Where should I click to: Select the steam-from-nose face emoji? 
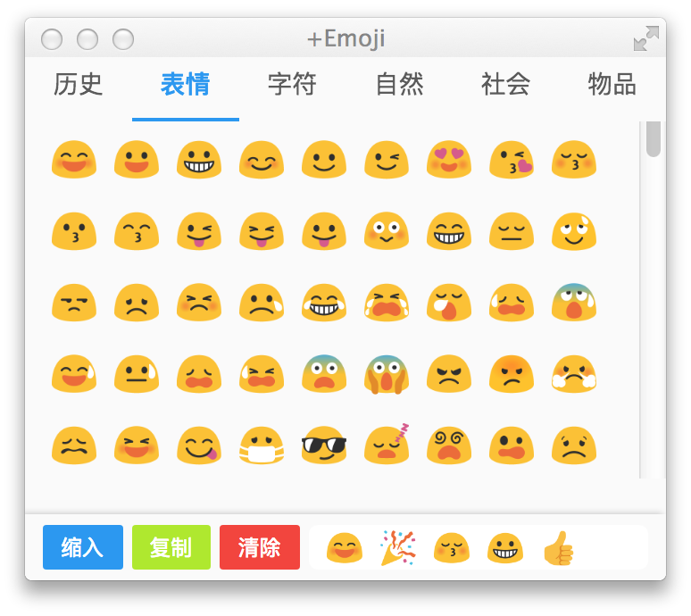coord(574,374)
